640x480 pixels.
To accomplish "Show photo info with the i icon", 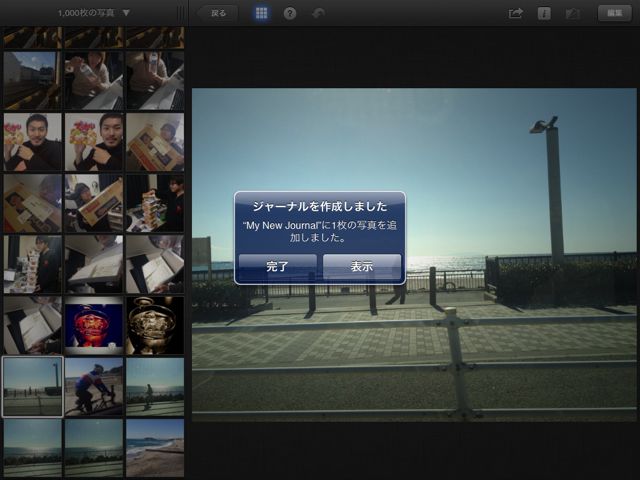I will point(544,13).
